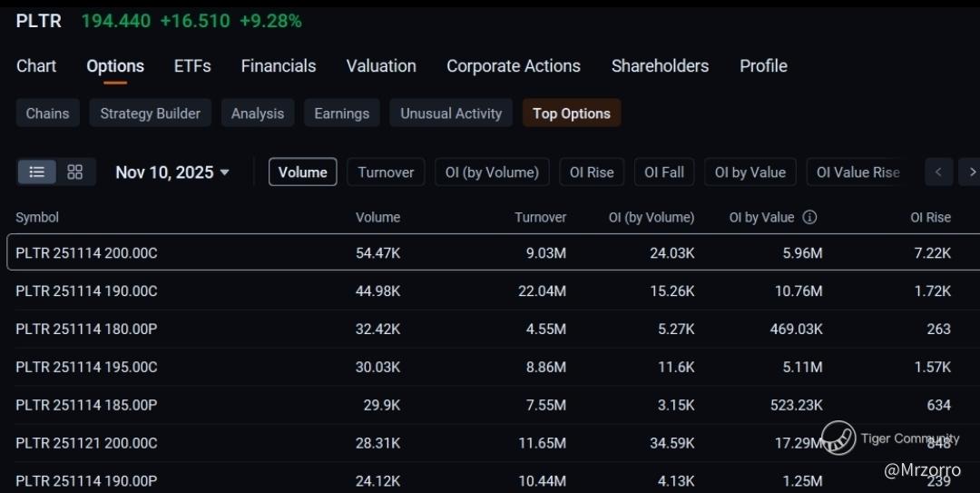
Task: Open the Strategy Builder section
Action: click(151, 113)
